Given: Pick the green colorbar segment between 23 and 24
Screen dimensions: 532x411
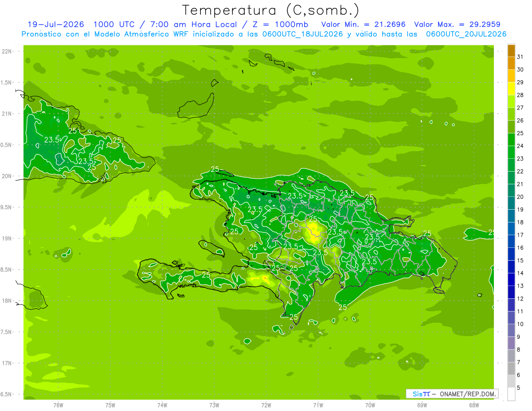Looking at the screenshot, I should tap(511, 152).
